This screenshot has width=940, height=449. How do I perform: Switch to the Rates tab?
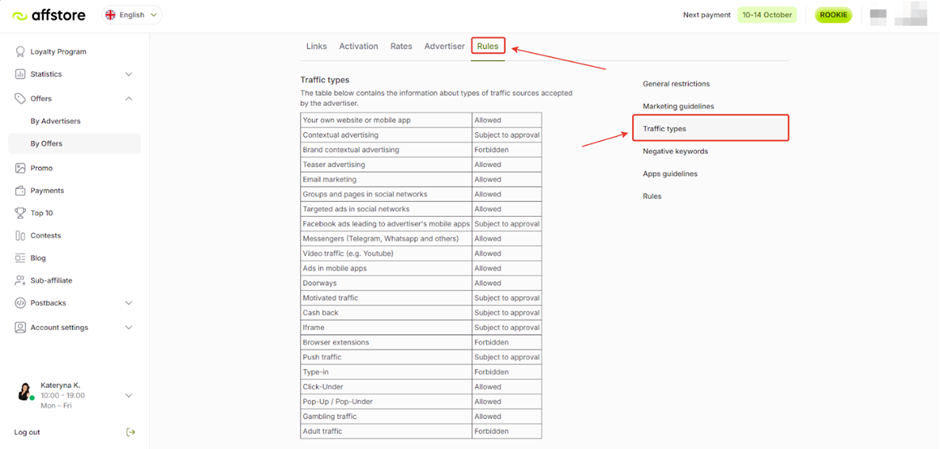pos(401,46)
